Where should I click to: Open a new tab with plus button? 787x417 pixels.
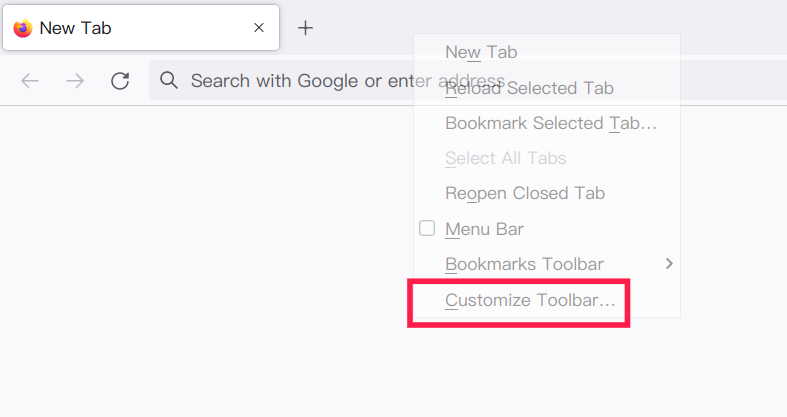[x=306, y=28]
